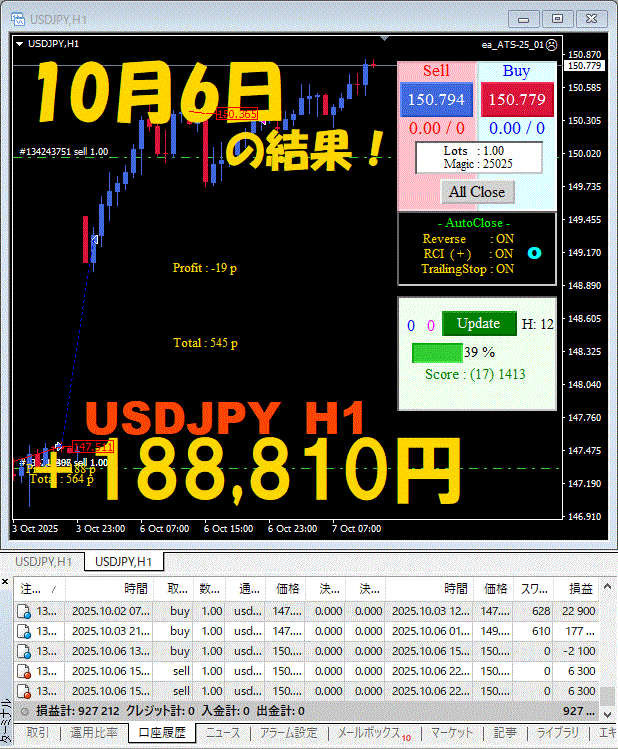Open the USDJPY,H1 chart dropdown triangle
618x749 pixels.
click(20, 44)
